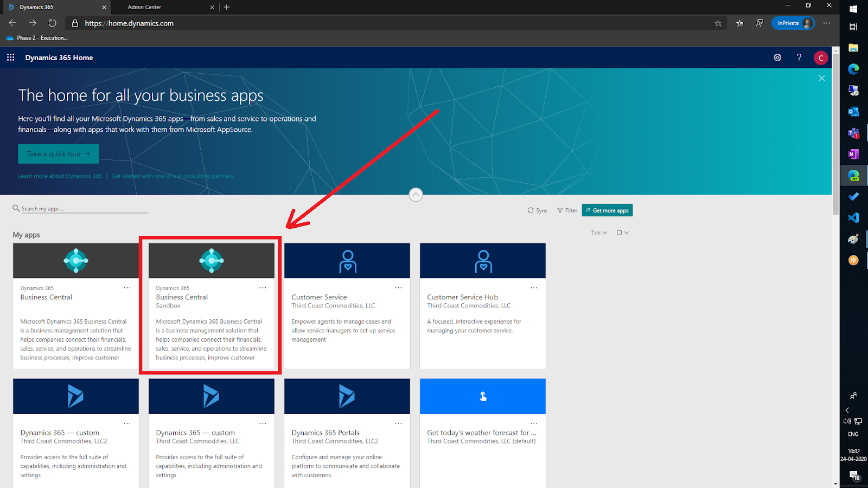Open more options for non-Sandbox Business Central card

coord(127,288)
